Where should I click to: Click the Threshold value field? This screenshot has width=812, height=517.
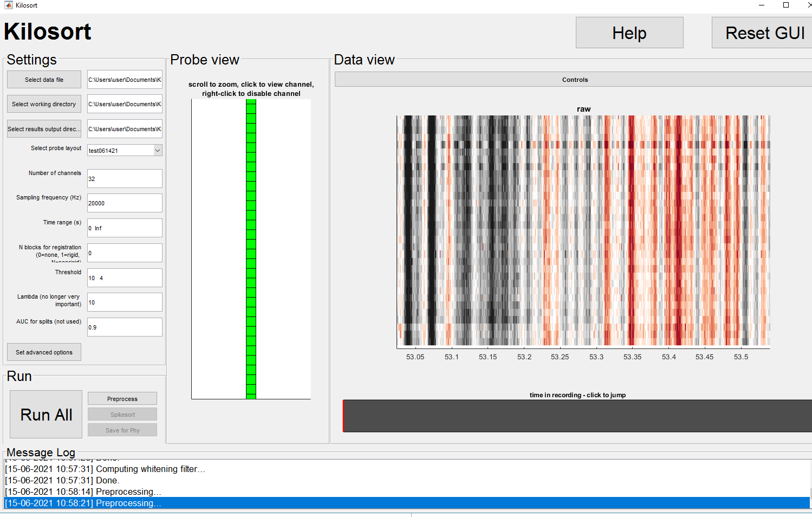point(124,277)
